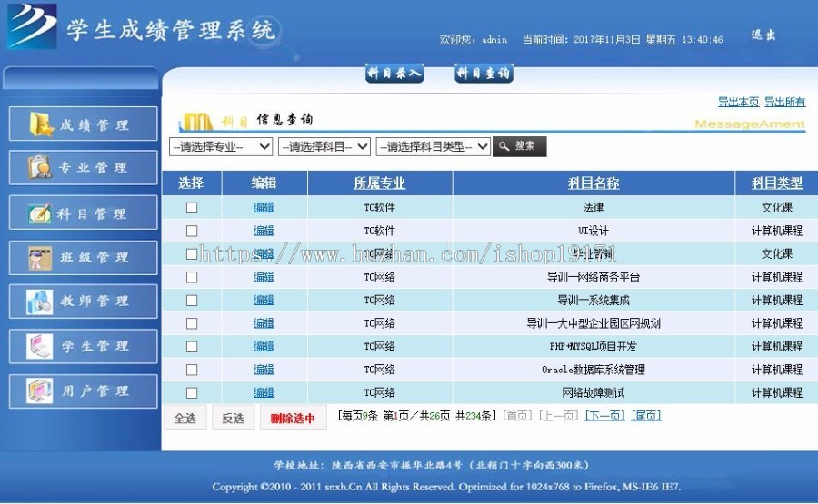Open 教师管理 menu item
This screenshot has height=504, width=818.
pyautogui.click(x=83, y=301)
